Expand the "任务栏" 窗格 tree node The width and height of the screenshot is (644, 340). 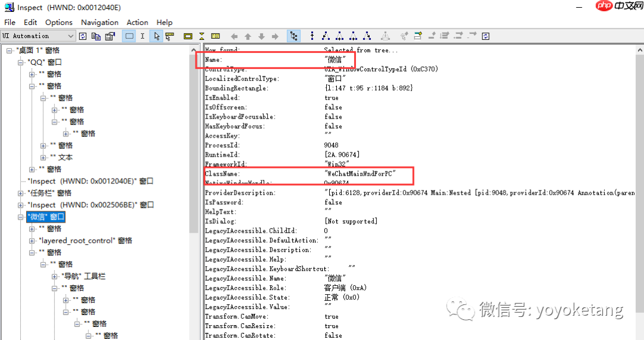pyautogui.click(x=20, y=194)
